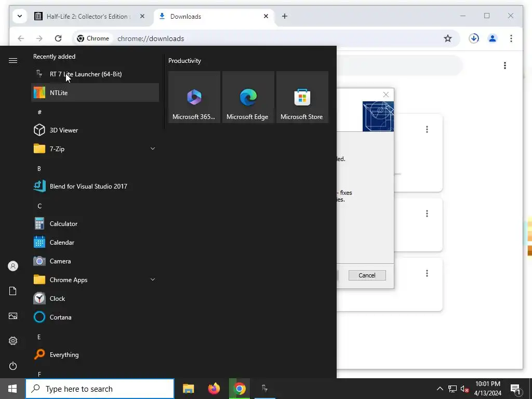Reload the chrome://downloads page
This screenshot has width=532, height=399.
click(58, 38)
